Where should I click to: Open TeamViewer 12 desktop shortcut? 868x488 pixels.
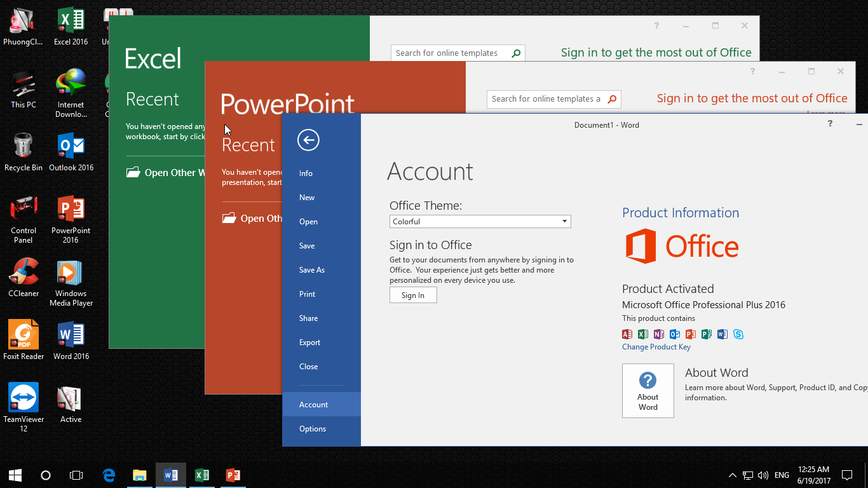24,407
